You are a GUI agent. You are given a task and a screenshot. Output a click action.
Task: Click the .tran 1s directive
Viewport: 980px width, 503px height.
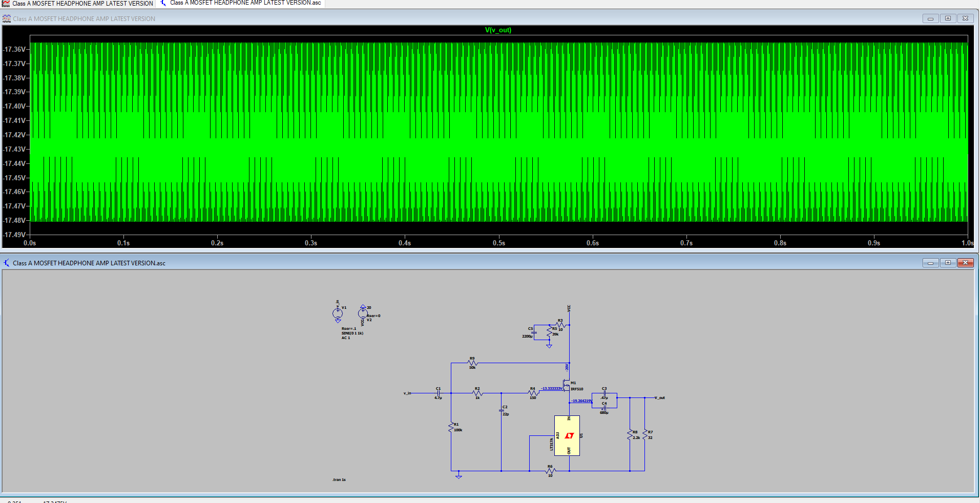339,480
